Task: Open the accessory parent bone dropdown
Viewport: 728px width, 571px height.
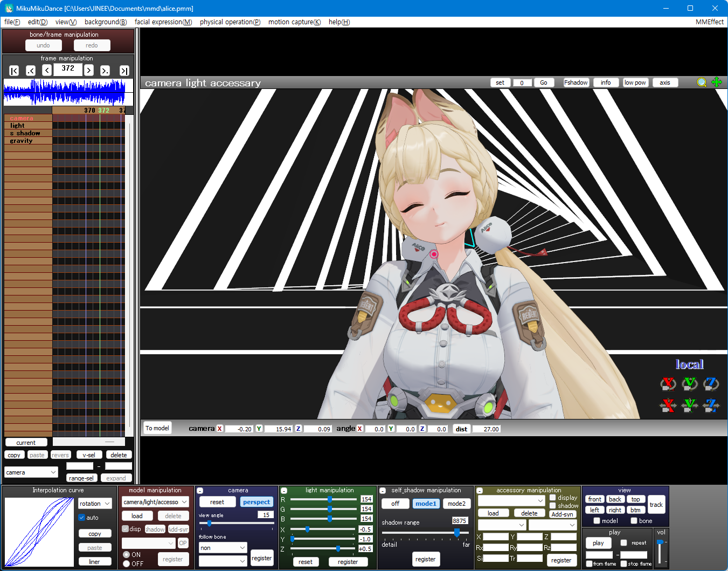Action: [x=552, y=525]
